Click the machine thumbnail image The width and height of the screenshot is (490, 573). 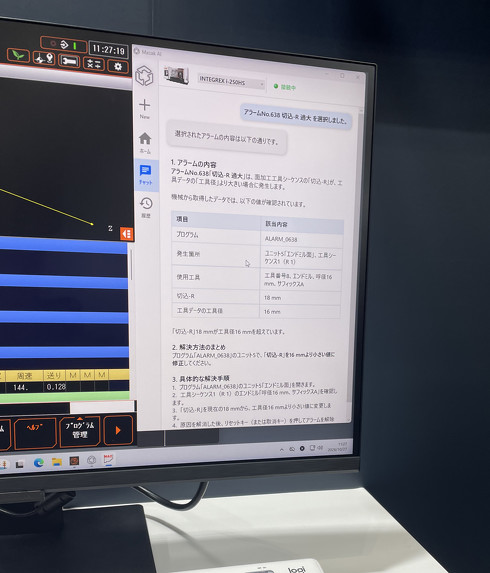point(176,75)
